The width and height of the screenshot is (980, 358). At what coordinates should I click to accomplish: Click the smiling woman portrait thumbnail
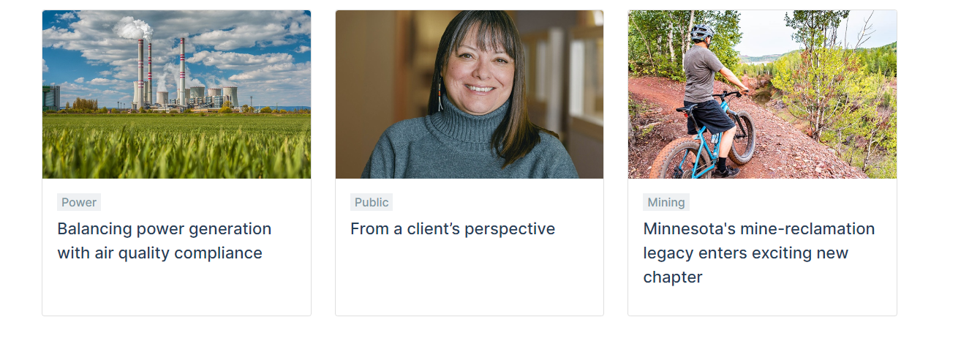469,94
